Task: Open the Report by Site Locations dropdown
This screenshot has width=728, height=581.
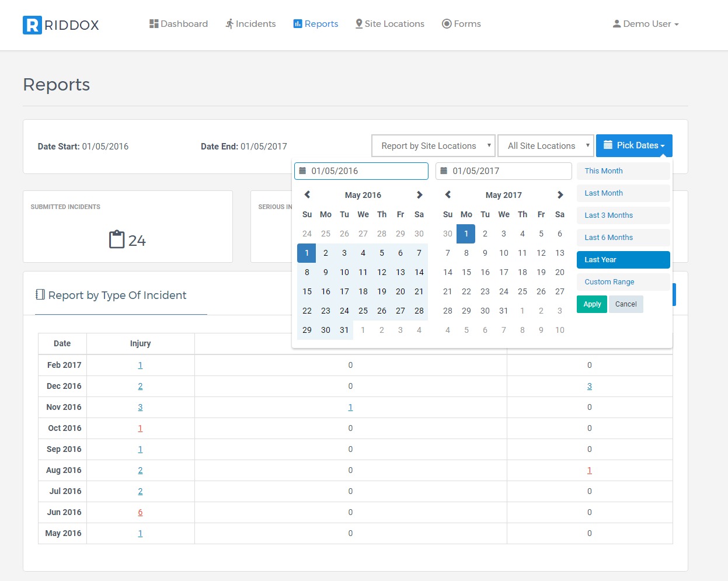Action: (x=433, y=146)
